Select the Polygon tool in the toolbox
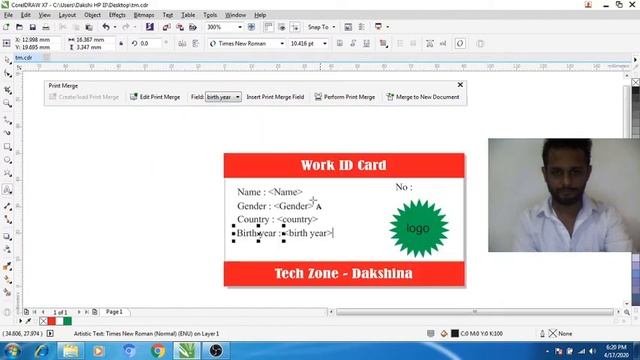The height and width of the screenshot is (360, 640). 7,174
